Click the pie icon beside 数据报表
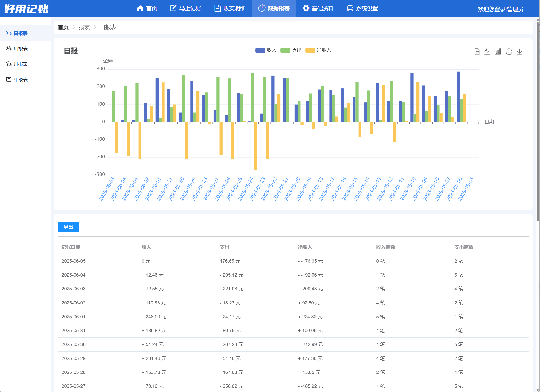 [x=262, y=8]
